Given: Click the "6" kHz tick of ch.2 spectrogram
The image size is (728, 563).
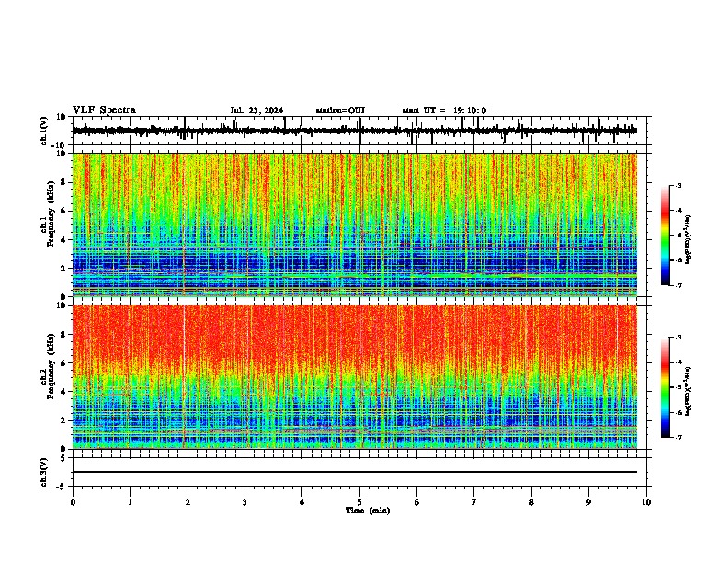Looking at the screenshot, I should [64, 363].
